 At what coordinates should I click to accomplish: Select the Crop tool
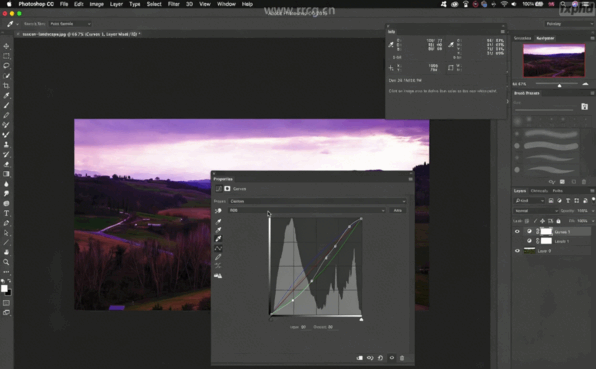point(6,86)
